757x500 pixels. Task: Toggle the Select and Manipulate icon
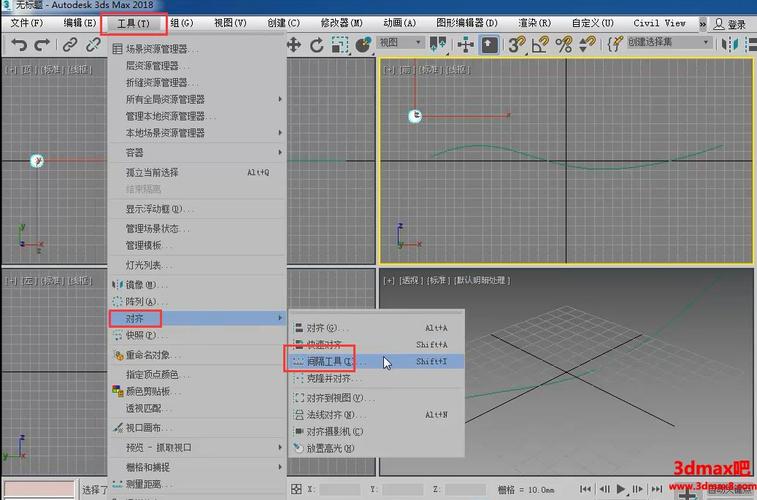pos(465,45)
